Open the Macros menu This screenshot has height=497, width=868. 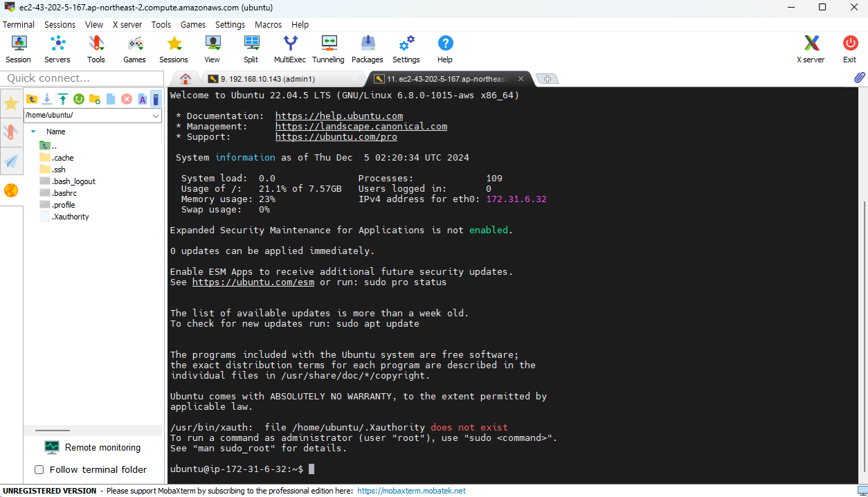pos(268,24)
